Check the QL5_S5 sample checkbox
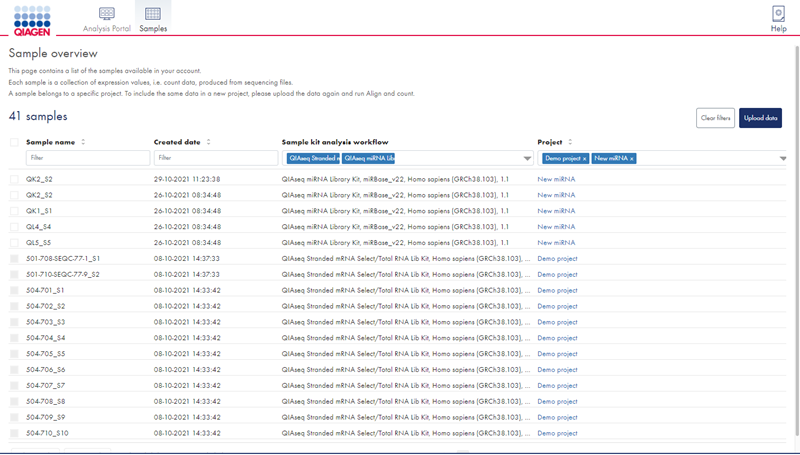800x455 pixels. [x=14, y=242]
